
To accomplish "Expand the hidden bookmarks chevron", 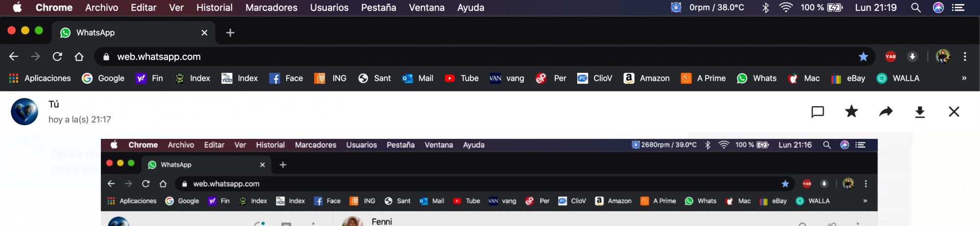I will tap(964, 78).
